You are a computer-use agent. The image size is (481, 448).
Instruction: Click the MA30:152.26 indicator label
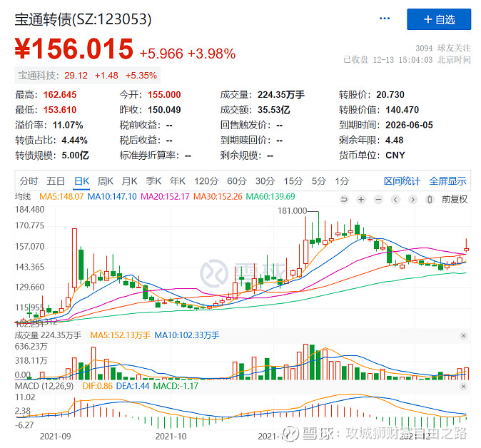pyautogui.click(x=218, y=197)
